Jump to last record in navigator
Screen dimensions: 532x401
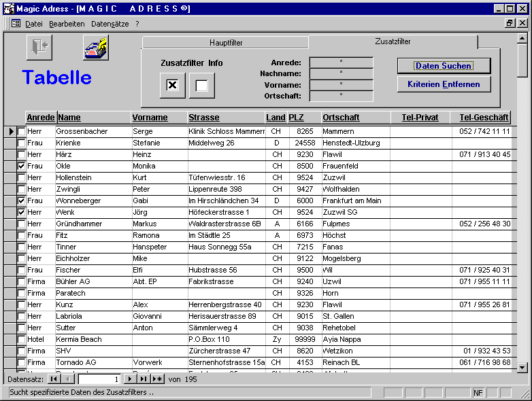[144, 379]
